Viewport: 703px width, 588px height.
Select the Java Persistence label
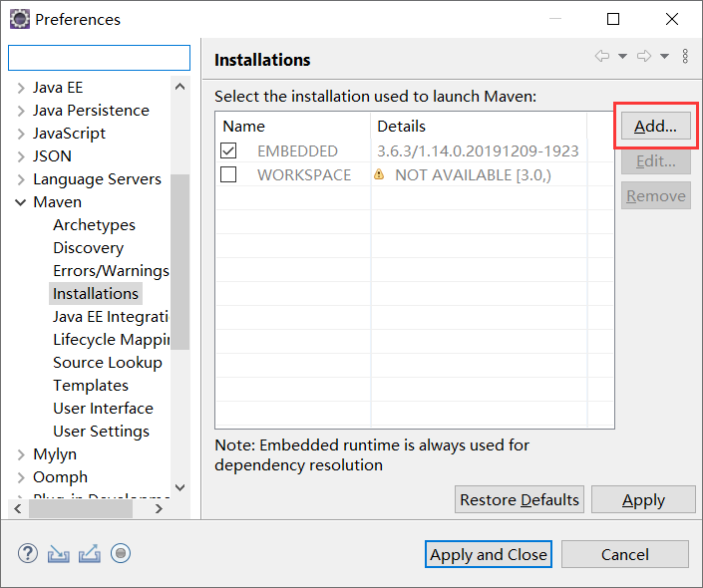91,111
